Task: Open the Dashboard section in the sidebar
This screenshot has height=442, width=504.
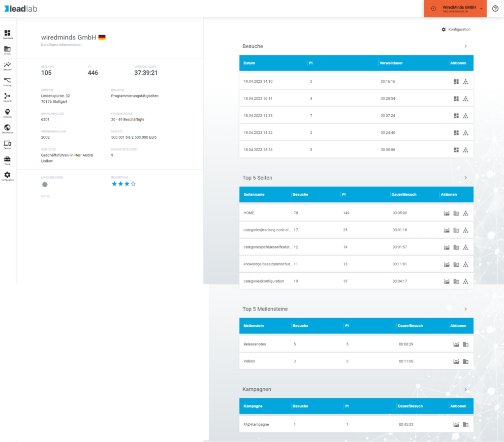Action: (7, 34)
